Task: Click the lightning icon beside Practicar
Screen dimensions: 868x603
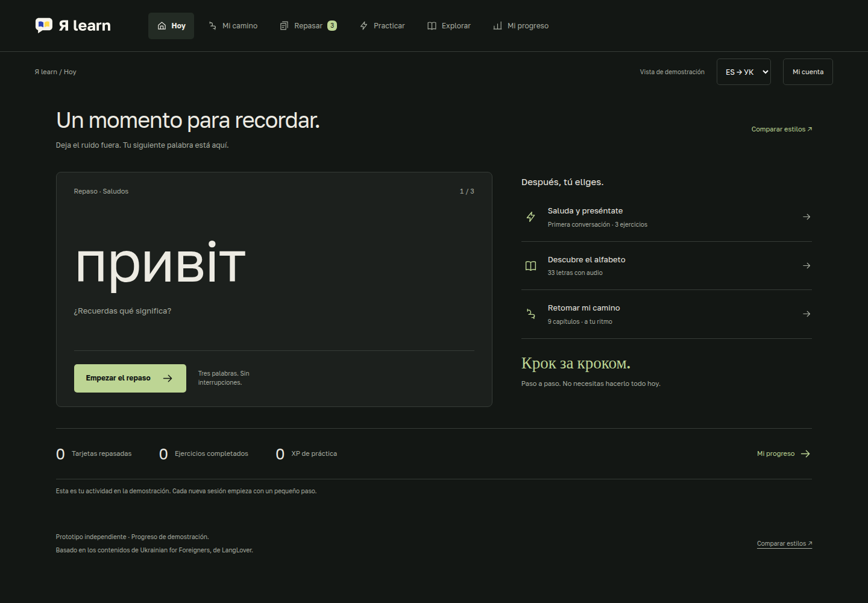Action: point(363,26)
